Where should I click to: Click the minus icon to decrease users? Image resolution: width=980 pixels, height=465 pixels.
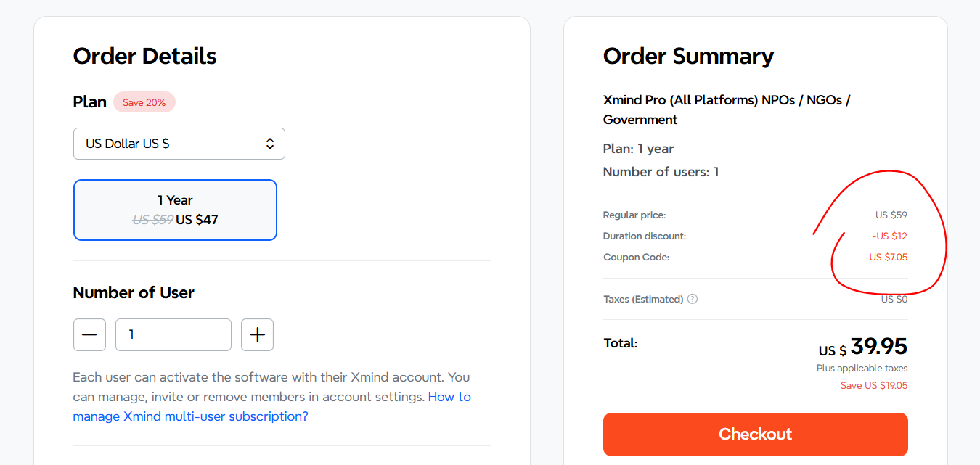click(89, 334)
